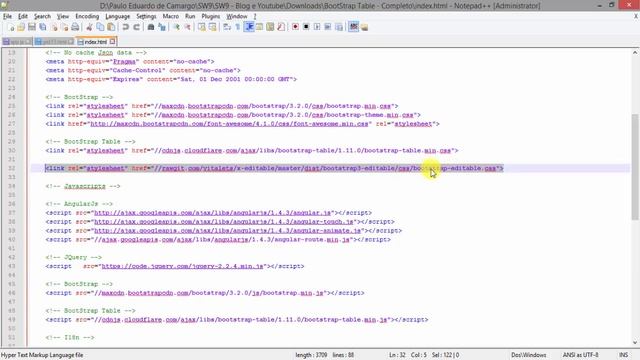Click the vertical scrollbar up arrow
Viewport: 640px width, 360px height.
pyautogui.click(x=635, y=53)
